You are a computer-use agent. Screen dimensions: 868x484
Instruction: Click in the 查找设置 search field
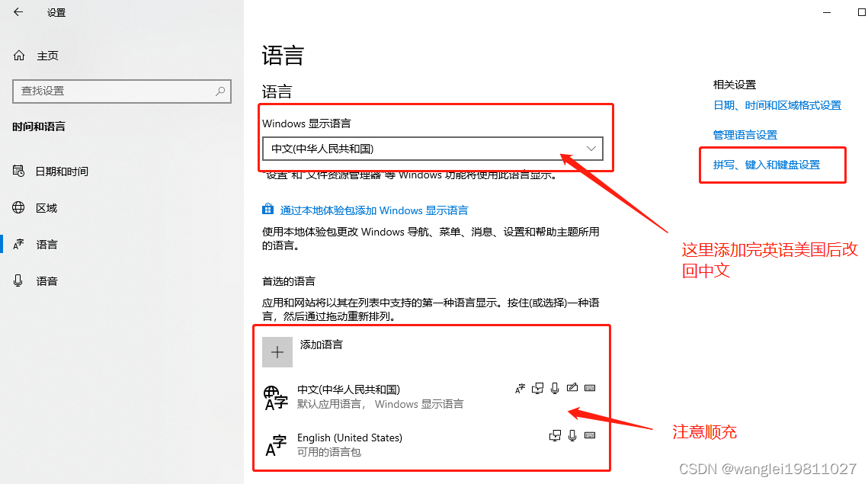tap(122, 91)
